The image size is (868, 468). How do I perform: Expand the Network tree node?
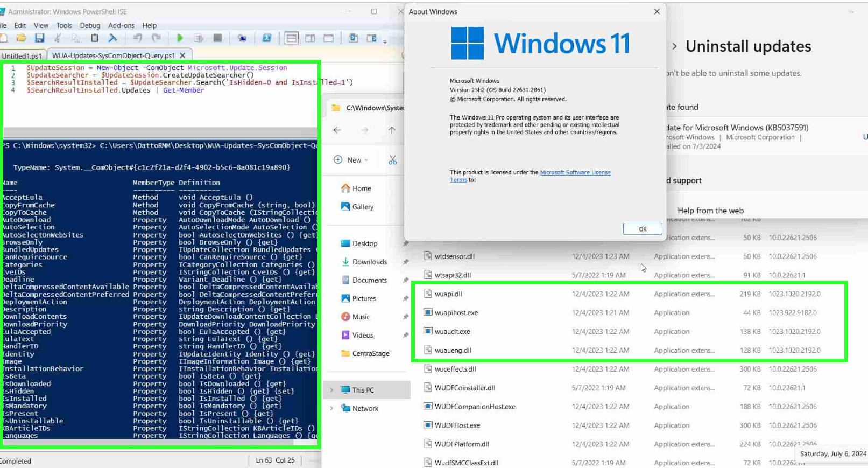coord(331,408)
